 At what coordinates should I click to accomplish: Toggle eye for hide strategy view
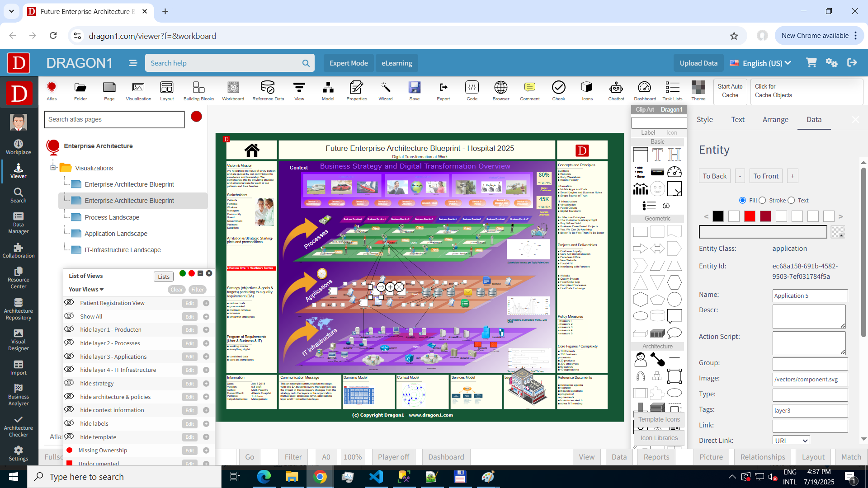69,383
